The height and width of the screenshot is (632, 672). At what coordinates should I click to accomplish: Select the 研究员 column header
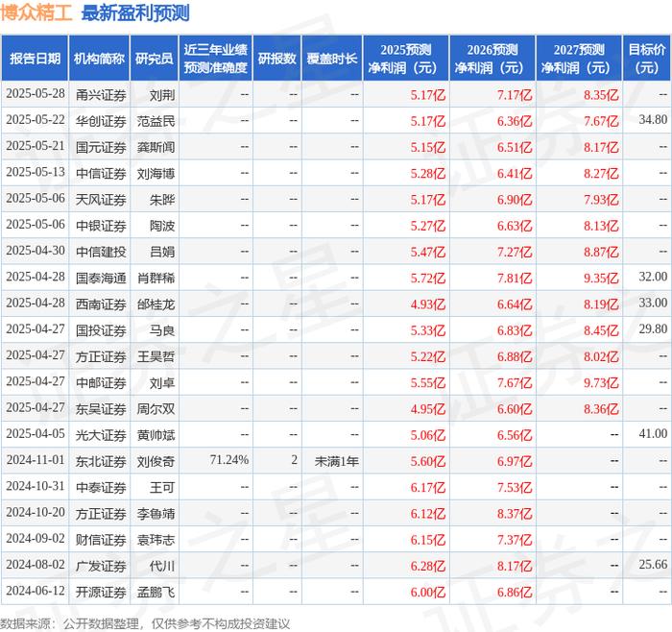click(155, 59)
